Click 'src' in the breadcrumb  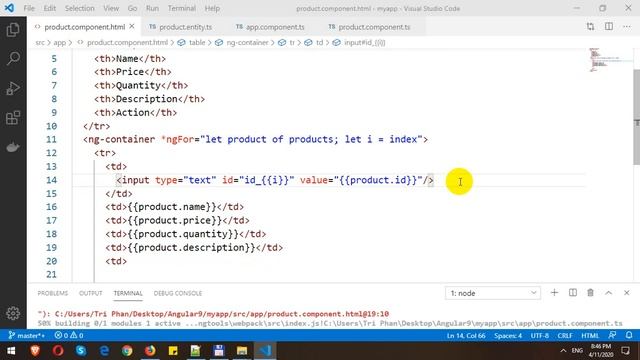click(40, 42)
